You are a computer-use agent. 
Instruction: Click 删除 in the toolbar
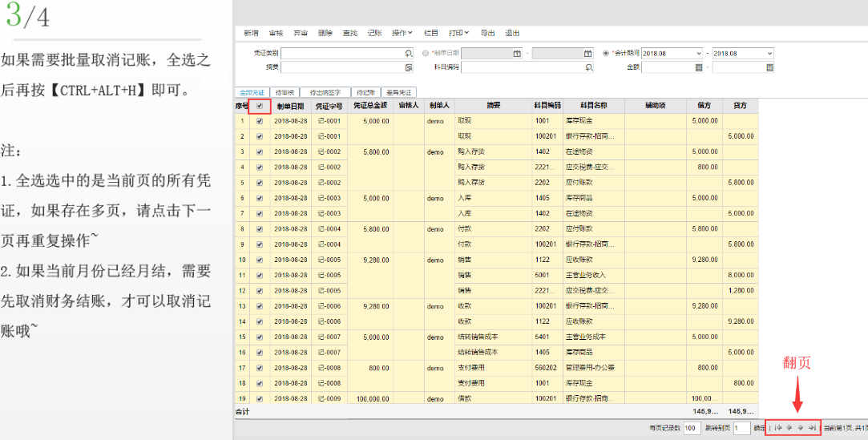click(x=325, y=33)
